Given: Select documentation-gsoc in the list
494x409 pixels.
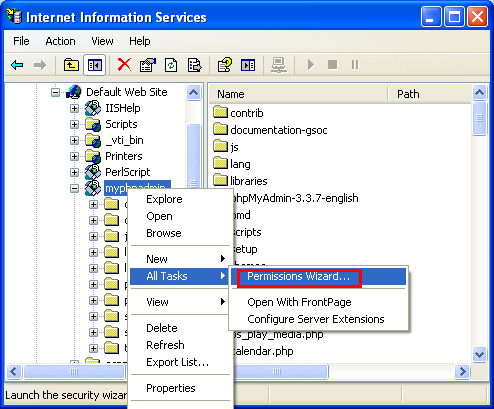Looking at the screenshot, I should point(279,130).
